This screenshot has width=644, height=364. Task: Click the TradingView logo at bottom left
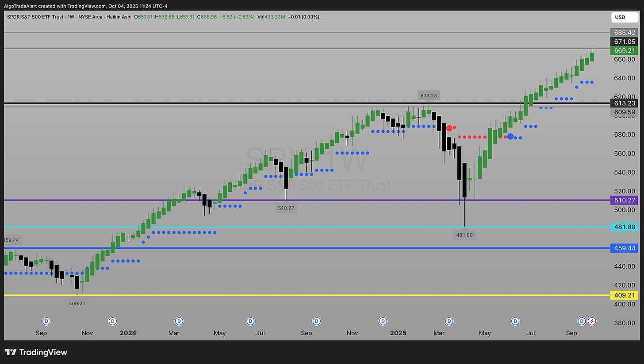click(x=36, y=352)
